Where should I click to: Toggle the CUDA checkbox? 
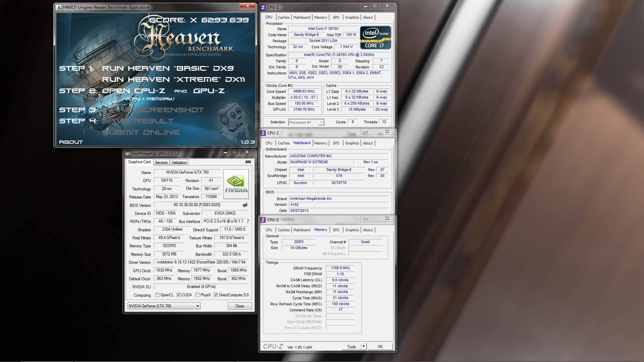(x=178, y=295)
